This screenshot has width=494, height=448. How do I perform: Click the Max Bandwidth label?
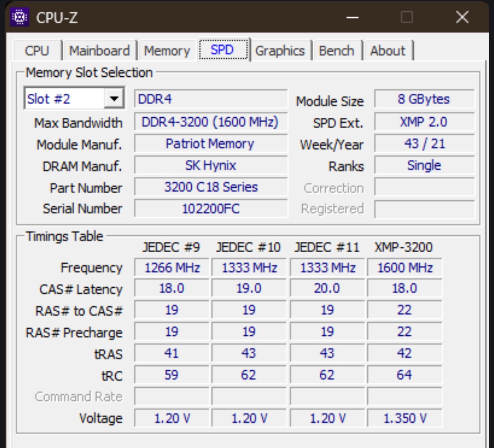tap(78, 123)
